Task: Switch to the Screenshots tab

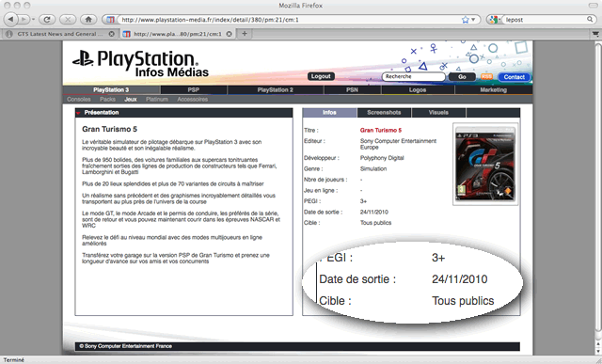Action: (x=384, y=113)
